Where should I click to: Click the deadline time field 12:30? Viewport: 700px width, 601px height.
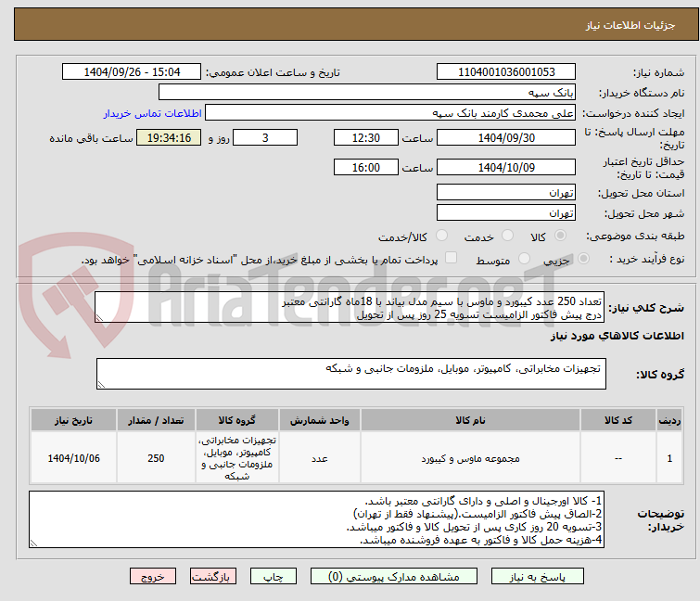coord(365,137)
